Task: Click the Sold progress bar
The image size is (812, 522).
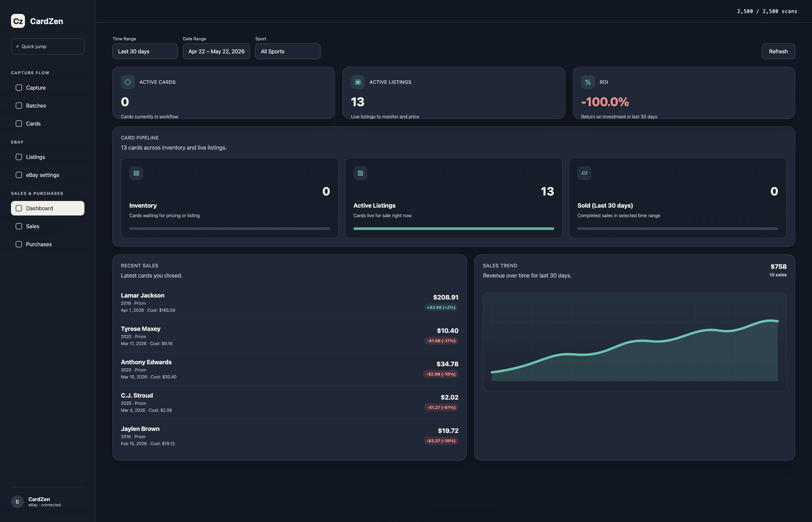Action: click(x=678, y=229)
